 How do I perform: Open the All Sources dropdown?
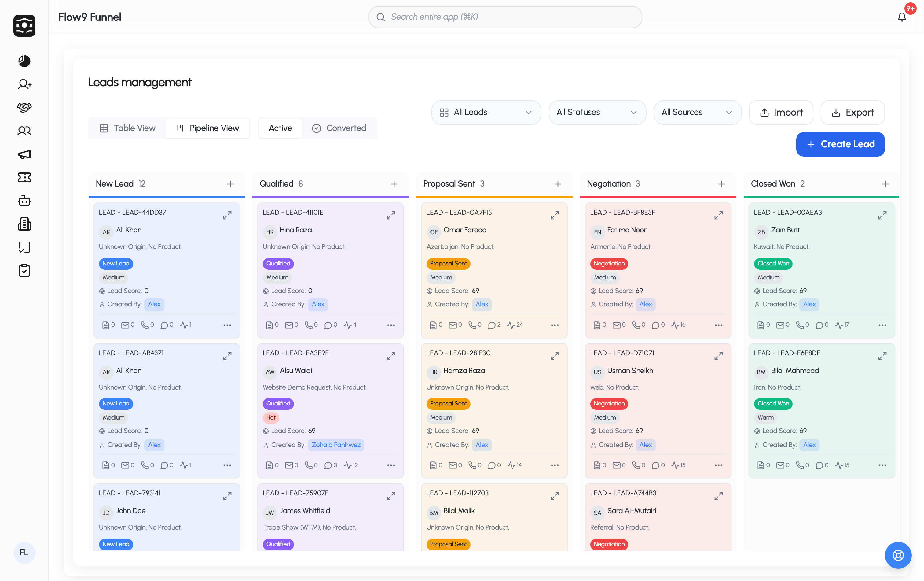tap(697, 112)
